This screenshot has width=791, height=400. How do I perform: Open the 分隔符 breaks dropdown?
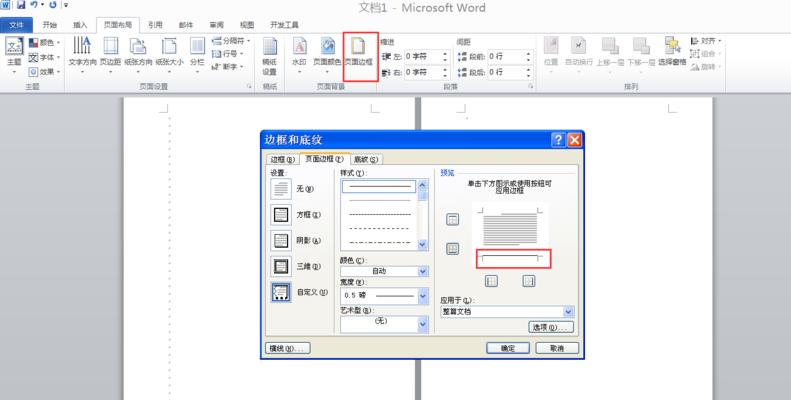231,40
